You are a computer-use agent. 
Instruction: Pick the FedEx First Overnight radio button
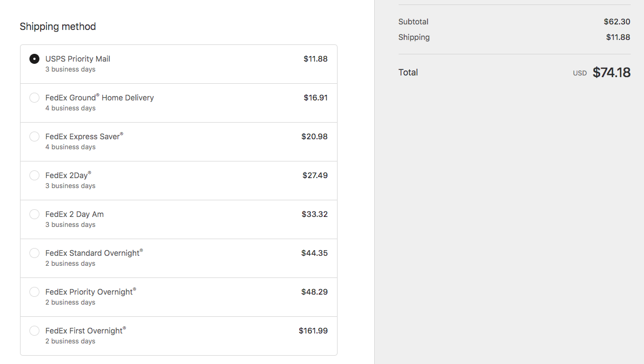(34, 331)
